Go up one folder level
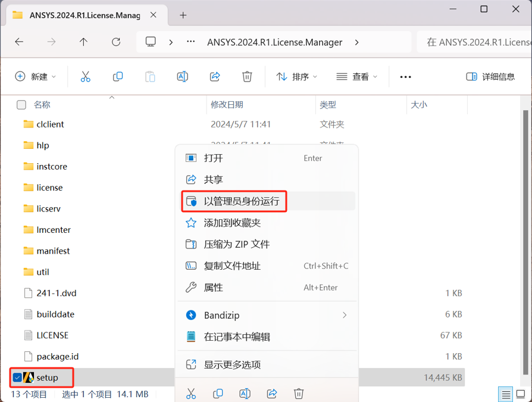Viewport: 532px width, 402px height. pyautogui.click(x=83, y=42)
